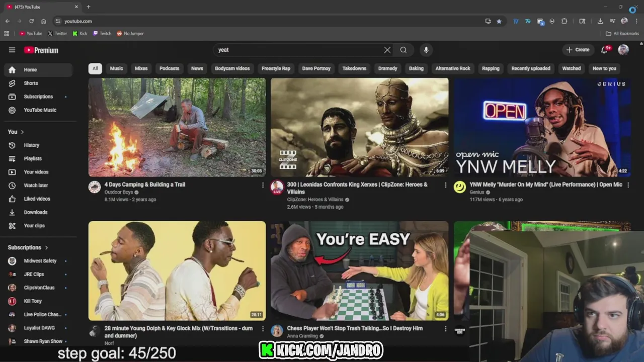Image resolution: width=644 pixels, height=362 pixels.
Task: Open the YNW Melly open mic thumbnail
Action: click(542, 127)
